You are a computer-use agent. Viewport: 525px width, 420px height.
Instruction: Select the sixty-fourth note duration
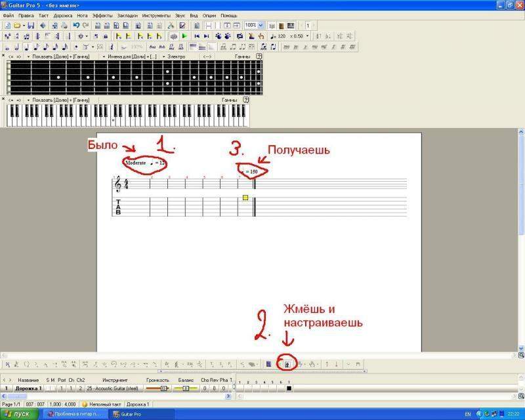(65, 47)
